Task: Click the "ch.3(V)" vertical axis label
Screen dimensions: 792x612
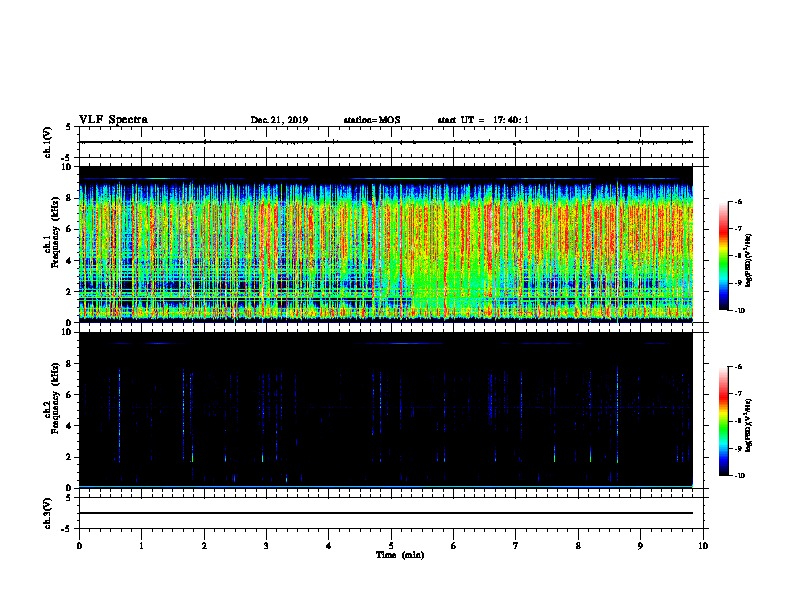Action: [48, 513]
